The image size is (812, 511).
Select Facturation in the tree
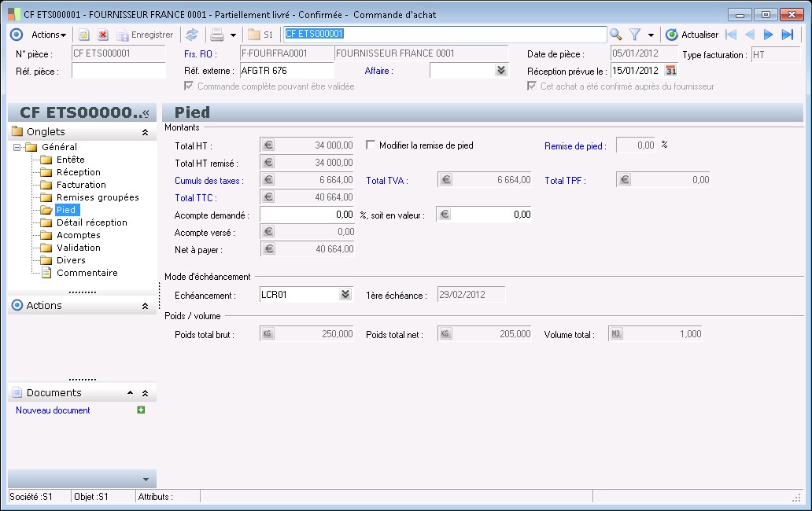tap(81, 185)
